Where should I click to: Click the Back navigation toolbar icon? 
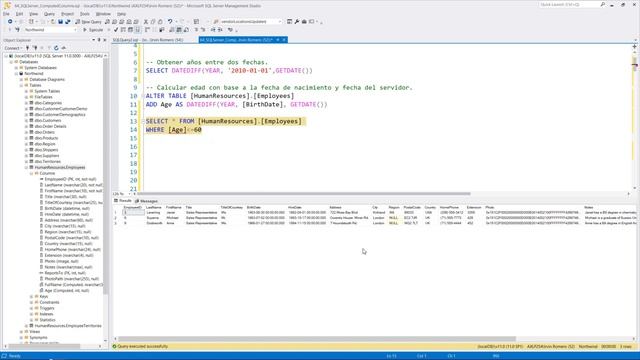tap(10, 22)
